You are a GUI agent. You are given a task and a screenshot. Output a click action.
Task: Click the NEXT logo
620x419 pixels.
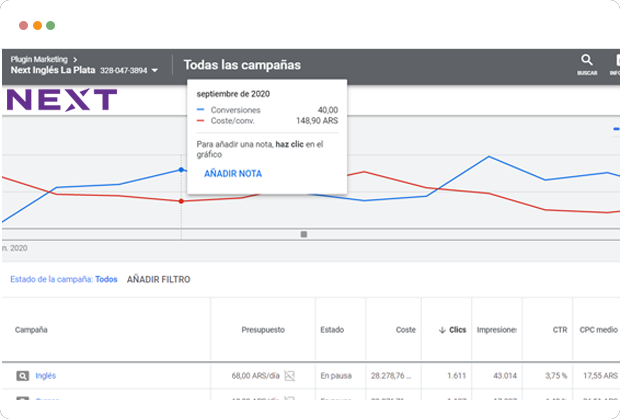pos(62,100)
